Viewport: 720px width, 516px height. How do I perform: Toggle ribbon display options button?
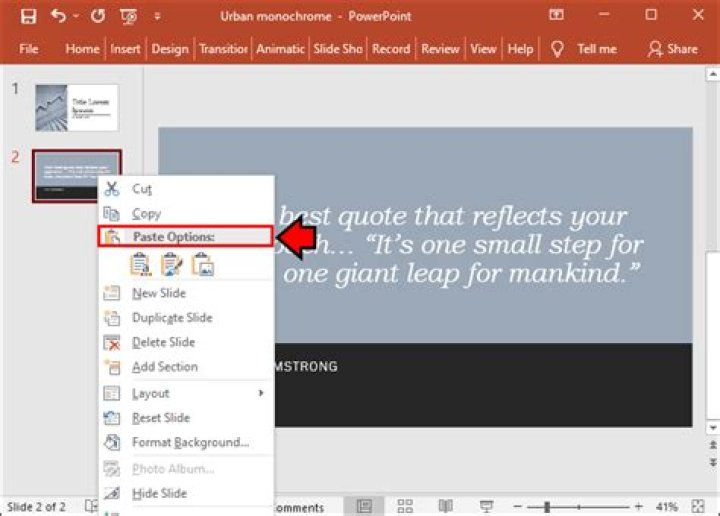[557, 16]
